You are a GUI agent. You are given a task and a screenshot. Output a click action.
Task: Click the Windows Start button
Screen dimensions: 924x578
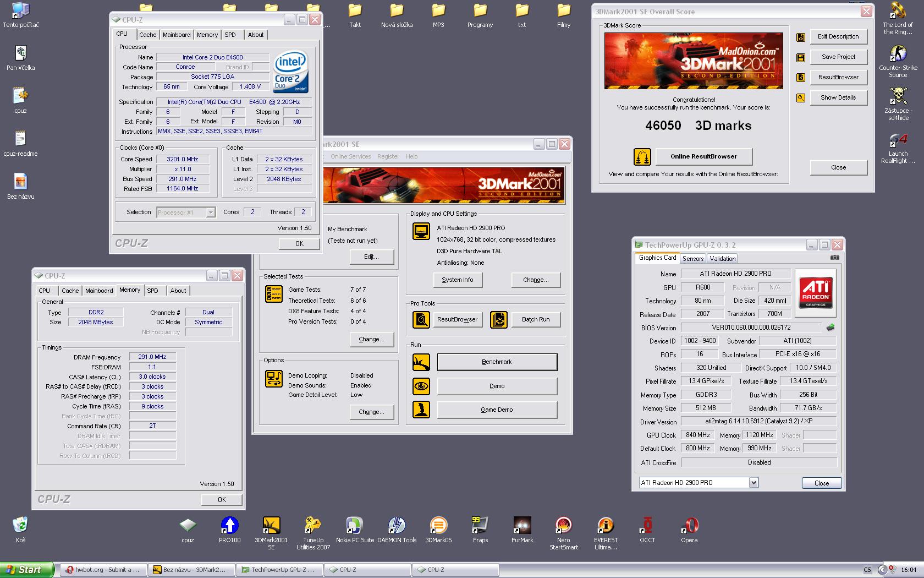point(27,570)
